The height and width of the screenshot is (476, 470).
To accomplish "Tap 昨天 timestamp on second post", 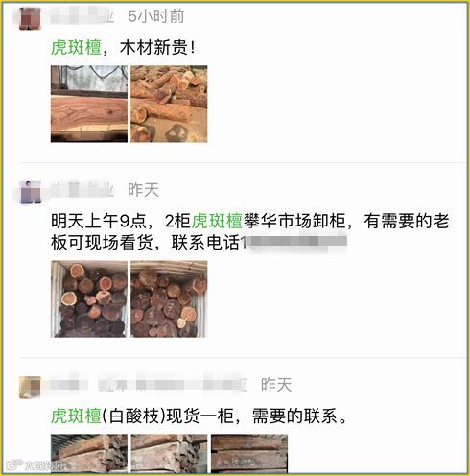I will 143,190.
